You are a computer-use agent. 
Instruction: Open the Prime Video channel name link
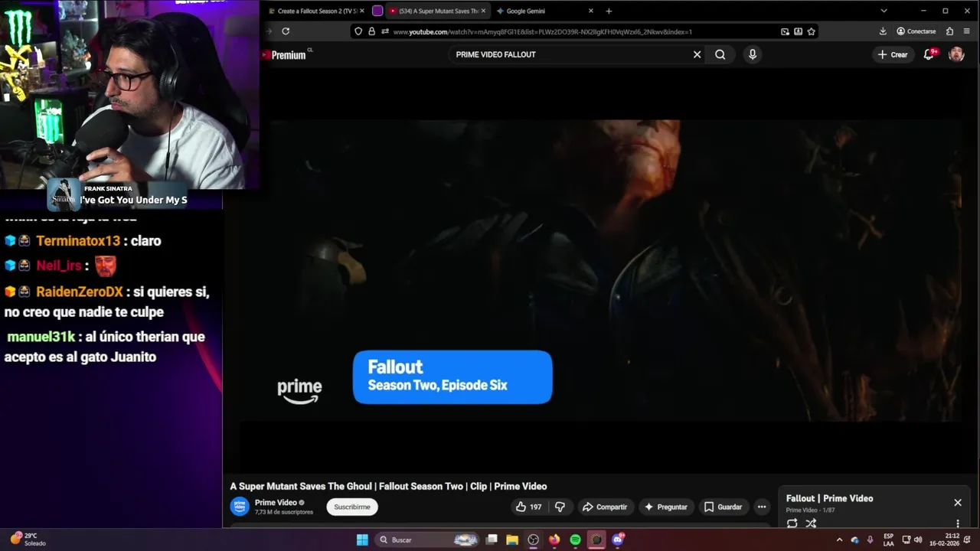[276, 503]
